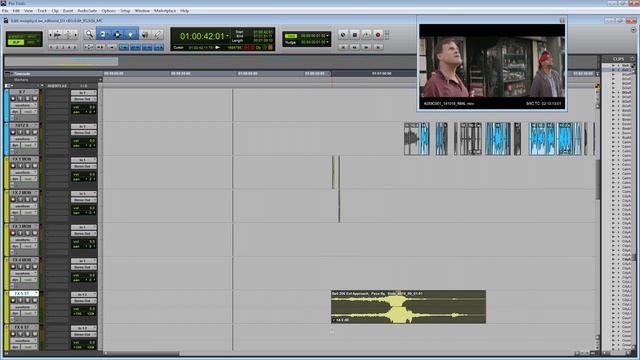Open FUTZ 8 waveform track view selector

click(24, 139)
